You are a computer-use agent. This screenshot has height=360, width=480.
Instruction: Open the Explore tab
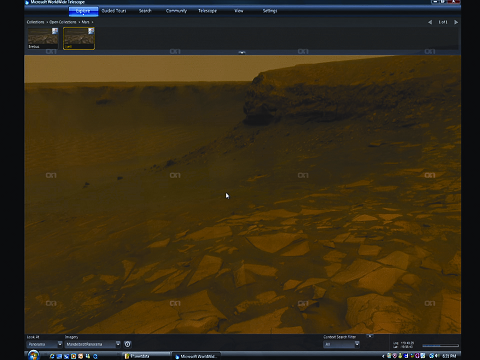(x=83, y=11)
